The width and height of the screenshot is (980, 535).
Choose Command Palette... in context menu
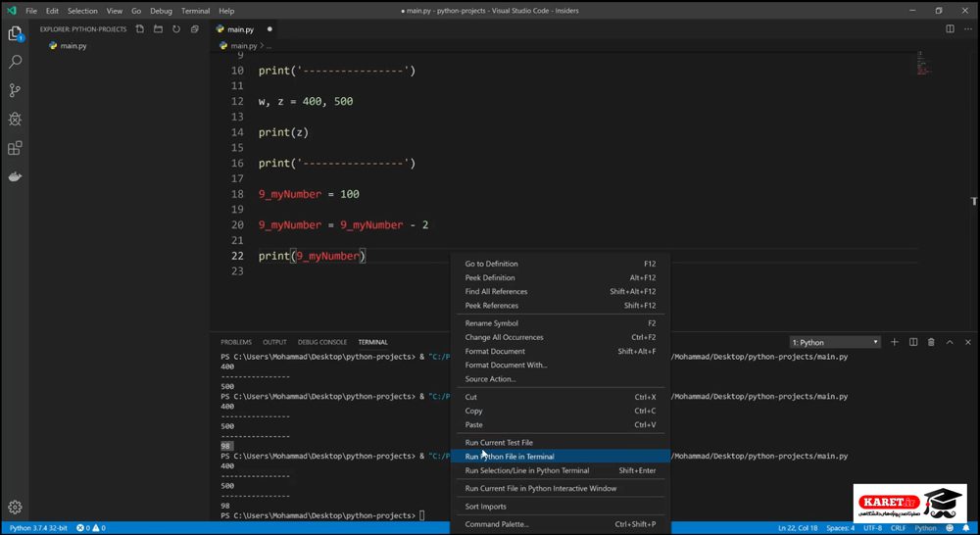tap(560, 524)
